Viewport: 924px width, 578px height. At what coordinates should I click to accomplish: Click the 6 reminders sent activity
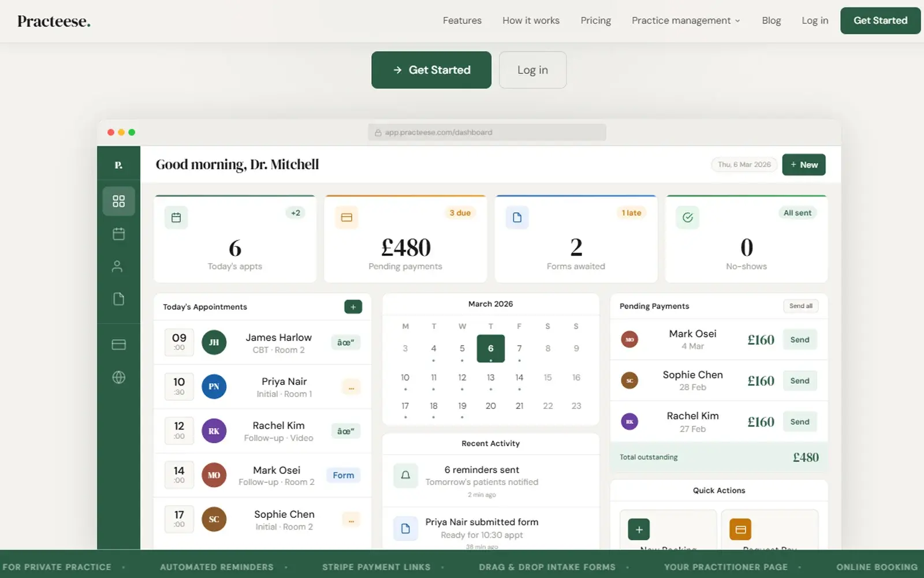point(490,481)
